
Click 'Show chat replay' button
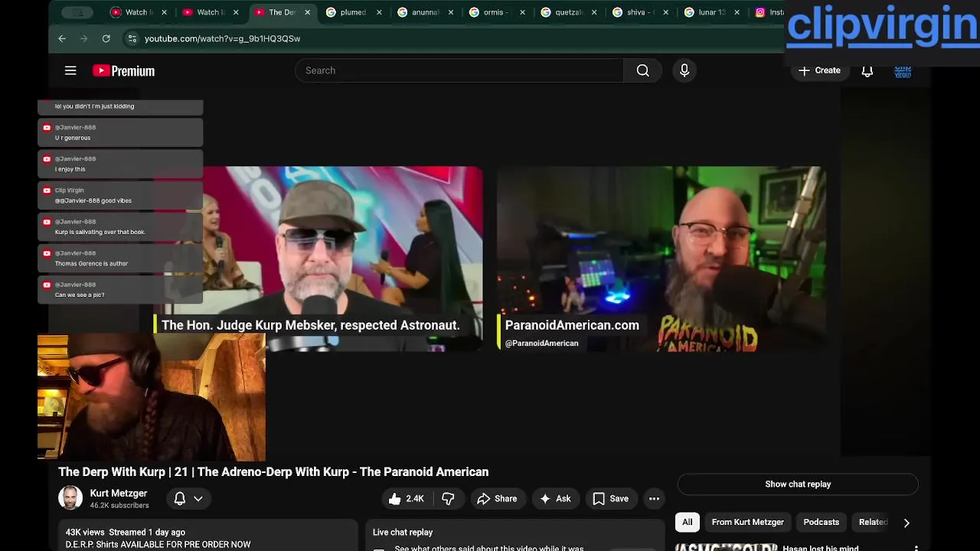pyautogui.click(x=798, y=484)
